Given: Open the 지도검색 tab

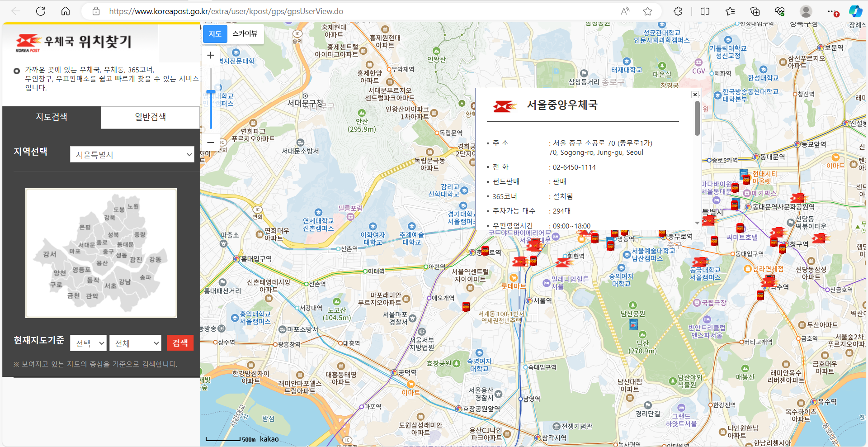Looking at the screenshot, I should pyautogui.click(x=52, y=117).
